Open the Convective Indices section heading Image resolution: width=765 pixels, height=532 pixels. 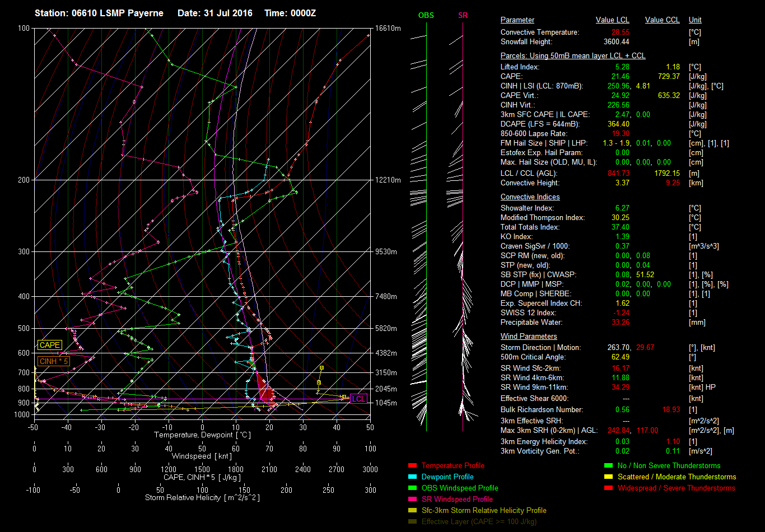(530, 197)
